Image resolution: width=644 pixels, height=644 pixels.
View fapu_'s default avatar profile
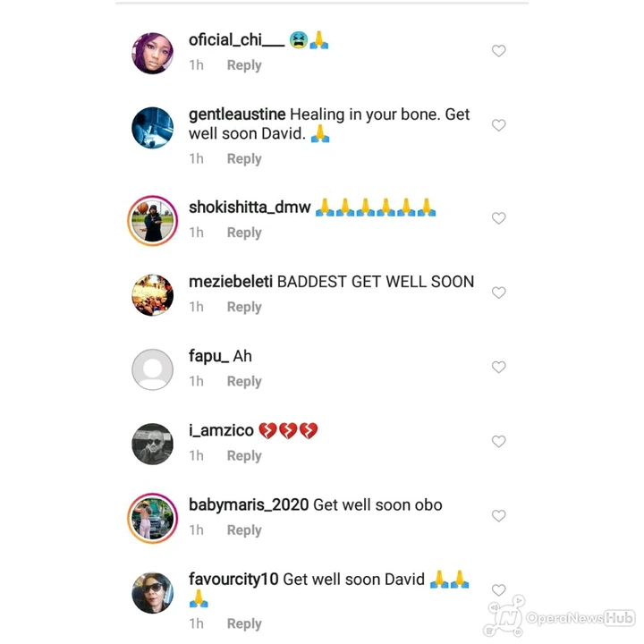(x=152, y=369)
